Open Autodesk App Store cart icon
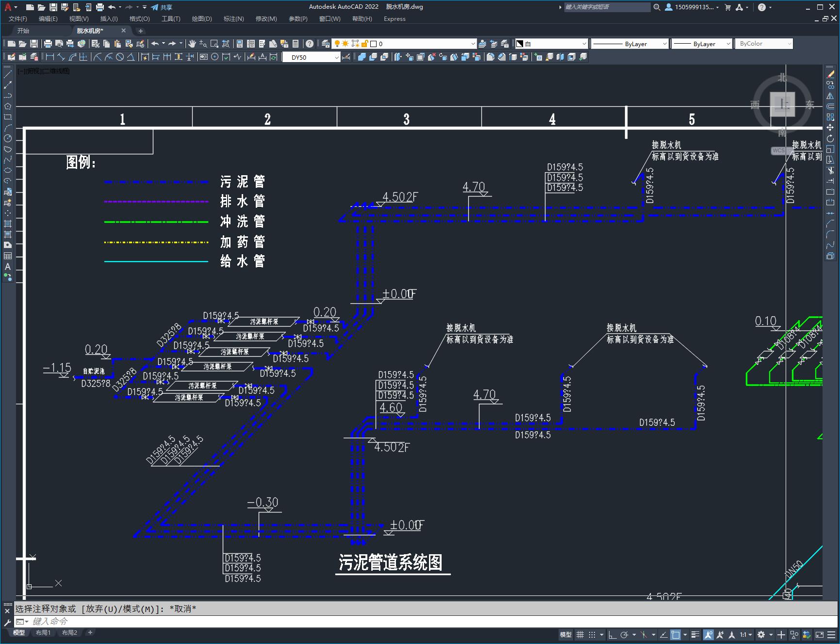Image resolution: width=840 pixels, height=644 pixels. pyautogui.click(x=727, y=7)
